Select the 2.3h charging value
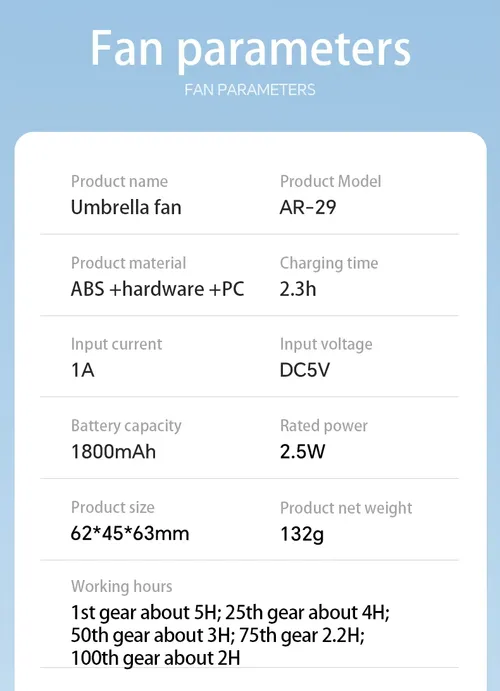This screenshot has width=500, height=691. click(x=298, y=289)
